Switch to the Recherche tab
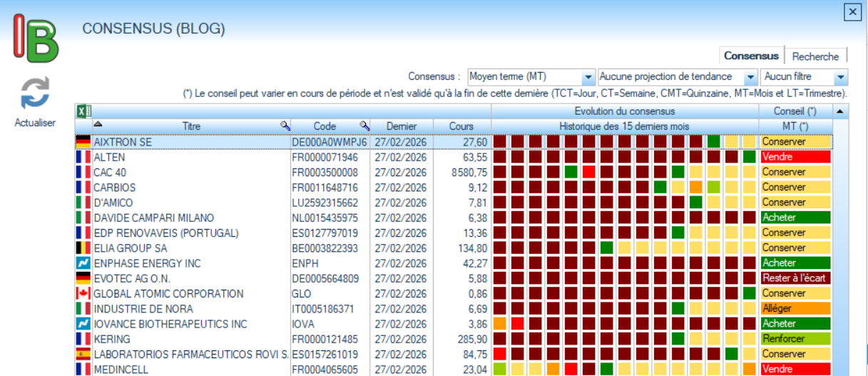Viewport: 868px width, 376px height. 815,56
